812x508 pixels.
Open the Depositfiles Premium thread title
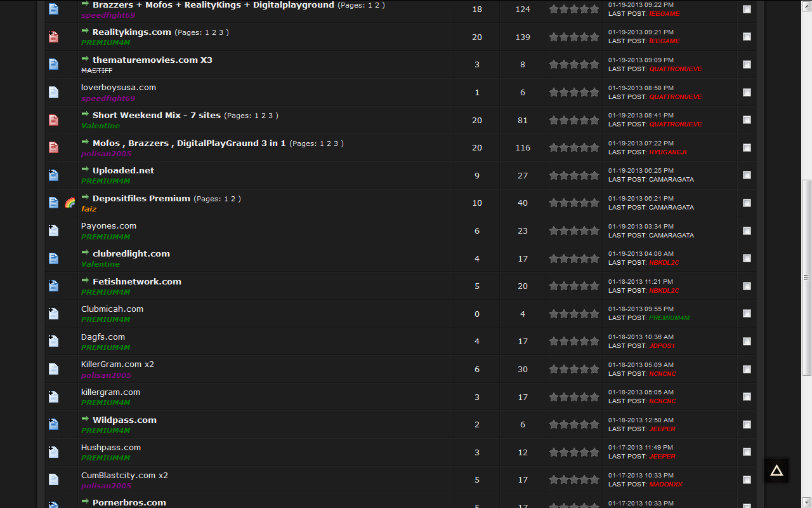141,198
